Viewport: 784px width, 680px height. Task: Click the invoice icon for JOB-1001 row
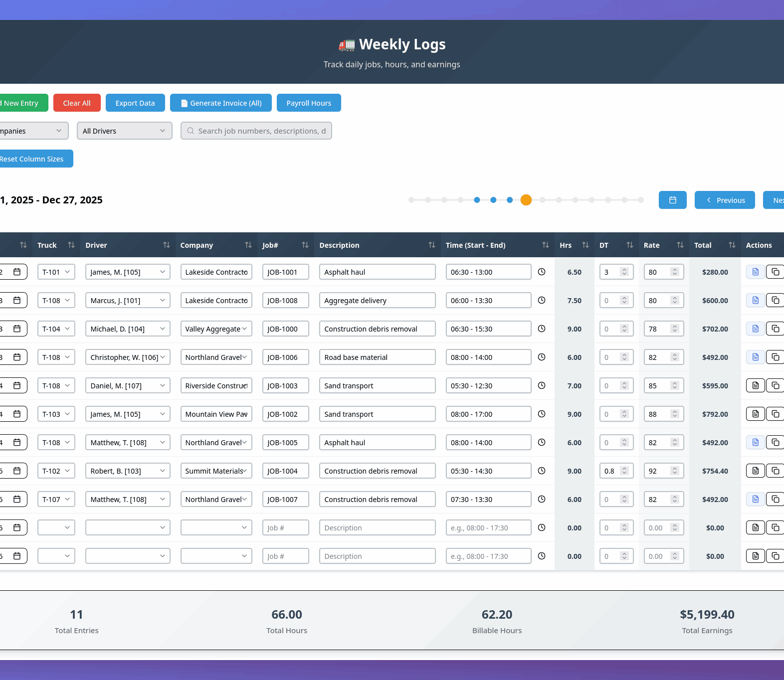coord(755,272)
